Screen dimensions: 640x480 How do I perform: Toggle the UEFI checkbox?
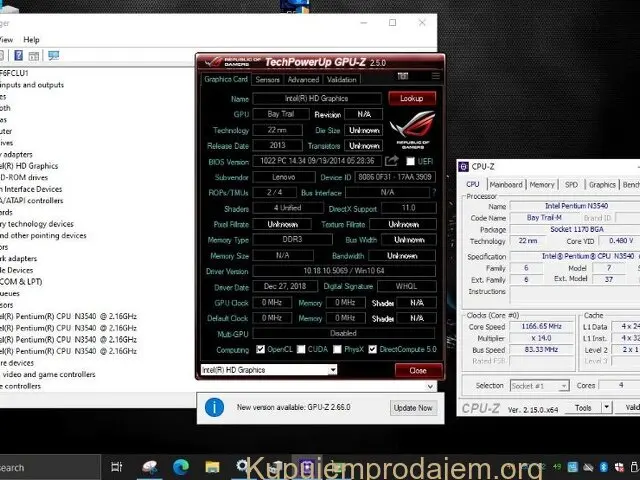(x=410, y=161)
